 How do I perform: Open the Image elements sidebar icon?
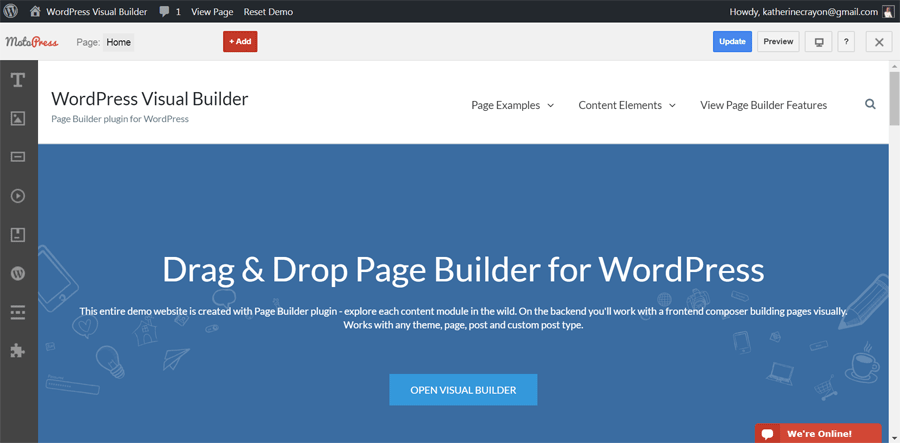point(18,118)
